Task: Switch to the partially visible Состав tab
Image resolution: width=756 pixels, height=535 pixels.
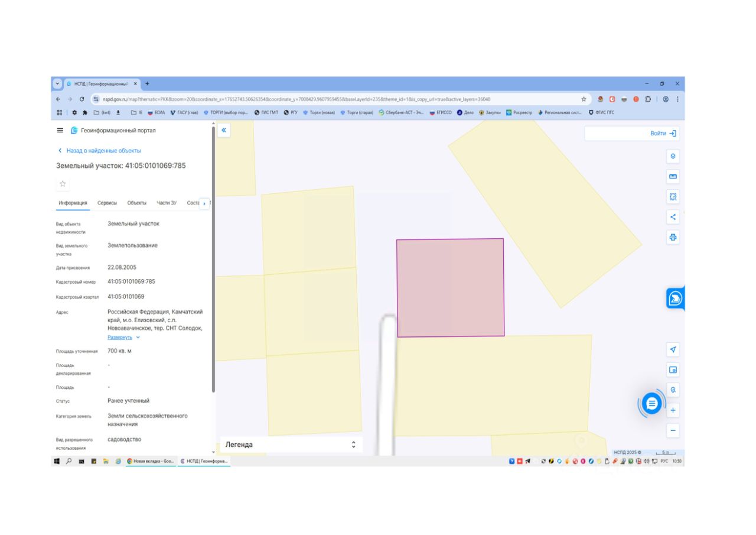Action: [193, 203]
